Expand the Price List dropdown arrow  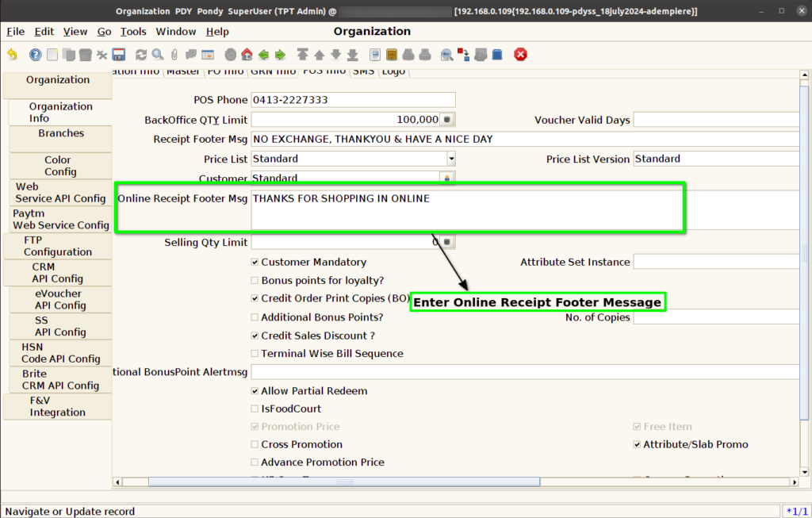(451, 159)
